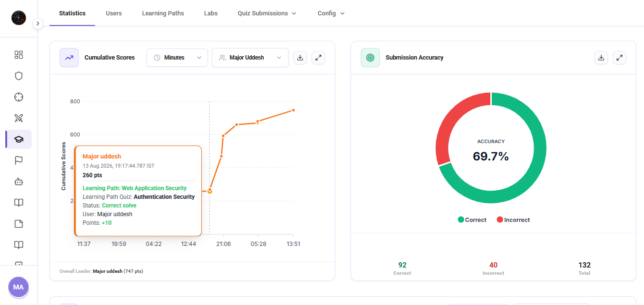Click the 92 Correct count

402,265
